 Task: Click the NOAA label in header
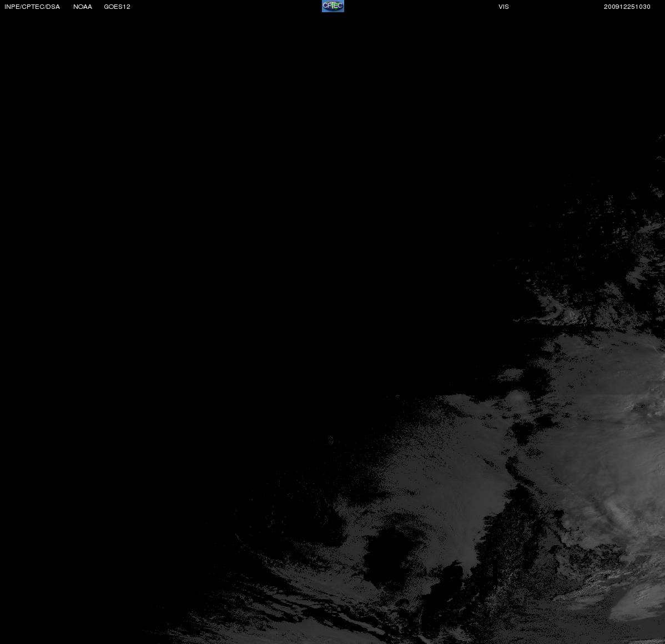(x=83, y=7)
